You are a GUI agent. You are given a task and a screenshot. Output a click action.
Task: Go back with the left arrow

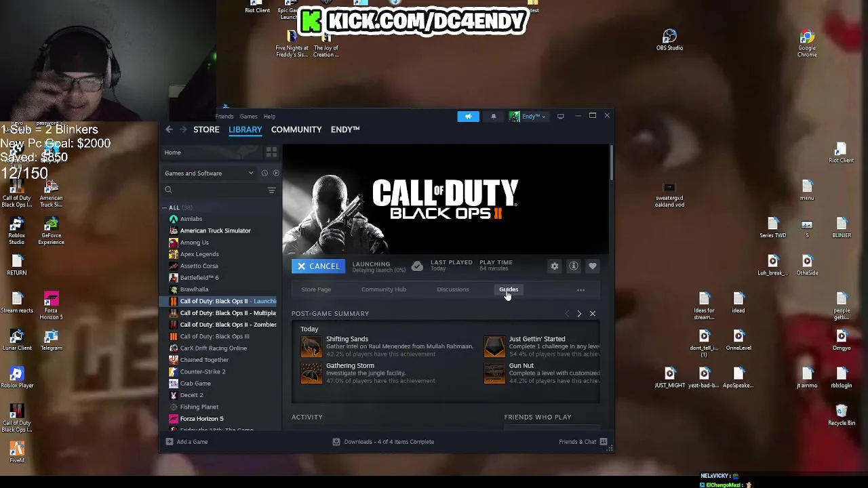tap(169, 129)
